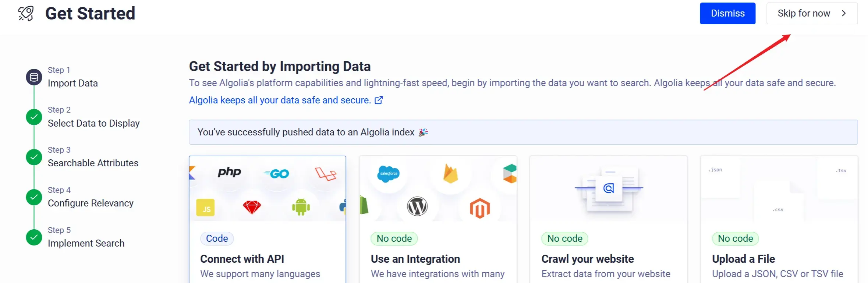
Task: Click the Code badge on Connect with API
Action: 217,238
